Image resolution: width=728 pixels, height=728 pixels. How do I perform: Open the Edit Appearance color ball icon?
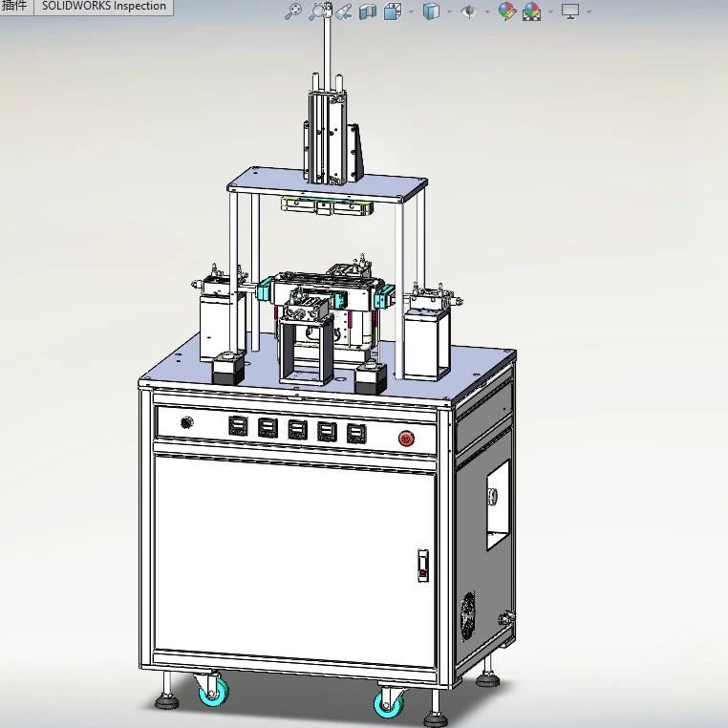[507, 11]
